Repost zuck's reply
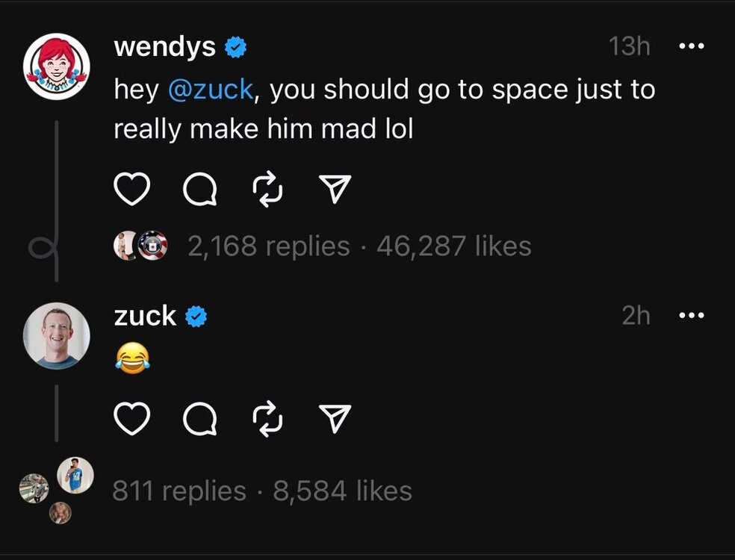This screenshot has width=735, height=560. coord(267,418)
